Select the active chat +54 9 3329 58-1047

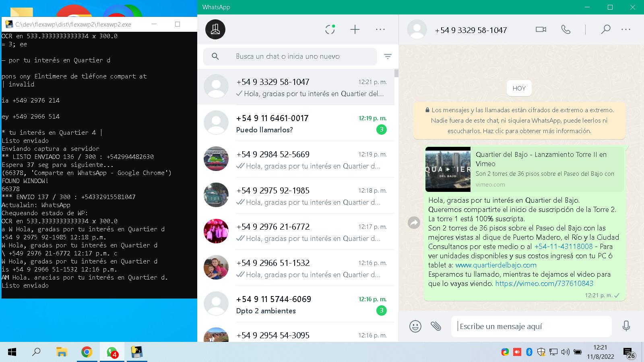[x=296, y=87]
